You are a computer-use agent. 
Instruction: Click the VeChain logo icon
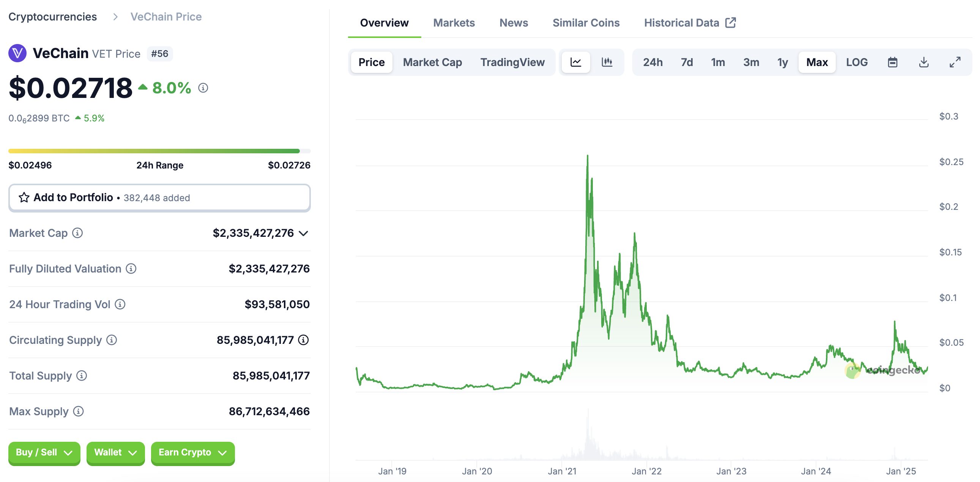pos(17,53)
